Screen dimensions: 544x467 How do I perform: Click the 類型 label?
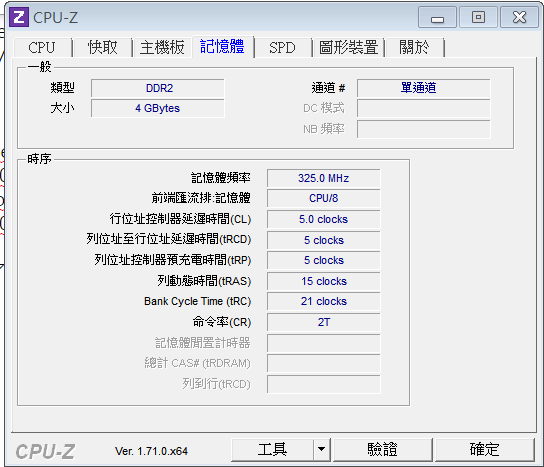pos(62,87)
